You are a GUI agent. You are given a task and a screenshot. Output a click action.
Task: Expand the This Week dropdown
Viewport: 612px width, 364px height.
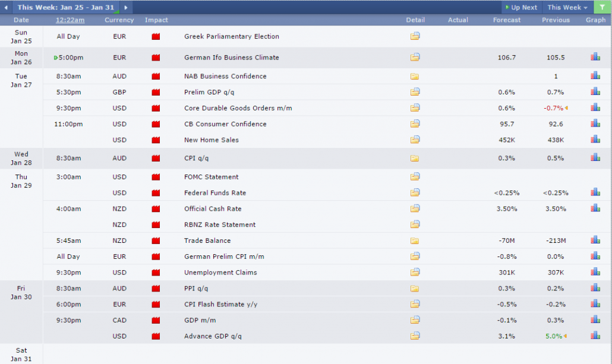(x=567, y=7)
